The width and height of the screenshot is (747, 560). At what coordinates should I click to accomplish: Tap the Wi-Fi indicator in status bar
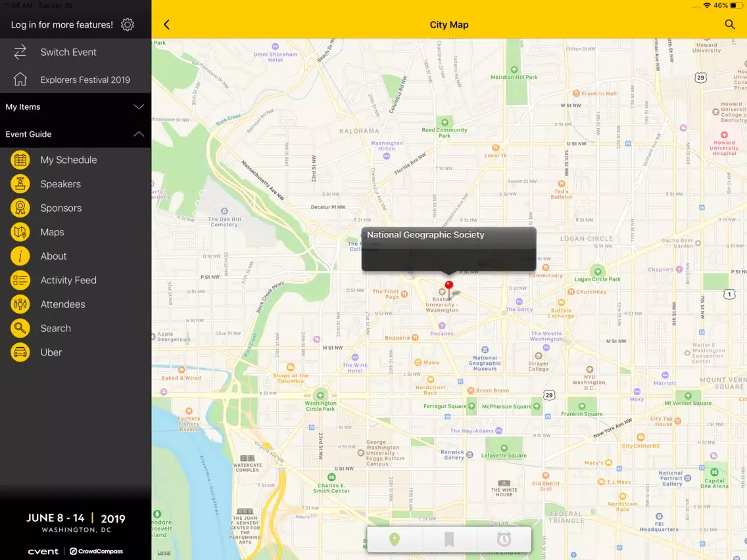[x=707, y=5]
